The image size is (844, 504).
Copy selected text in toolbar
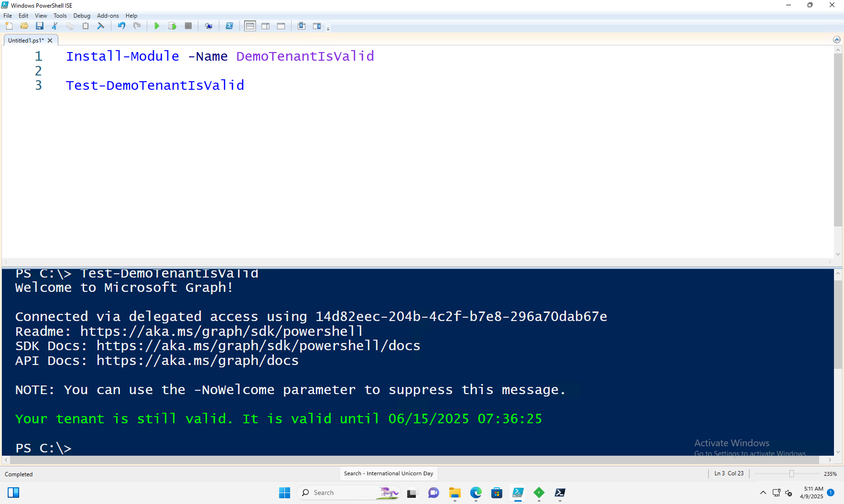pos(70,26)
